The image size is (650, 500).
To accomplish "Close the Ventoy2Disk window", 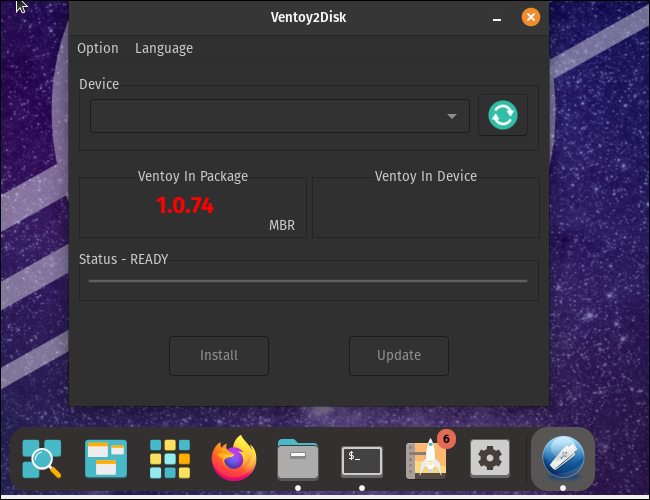I will (531, 17).
